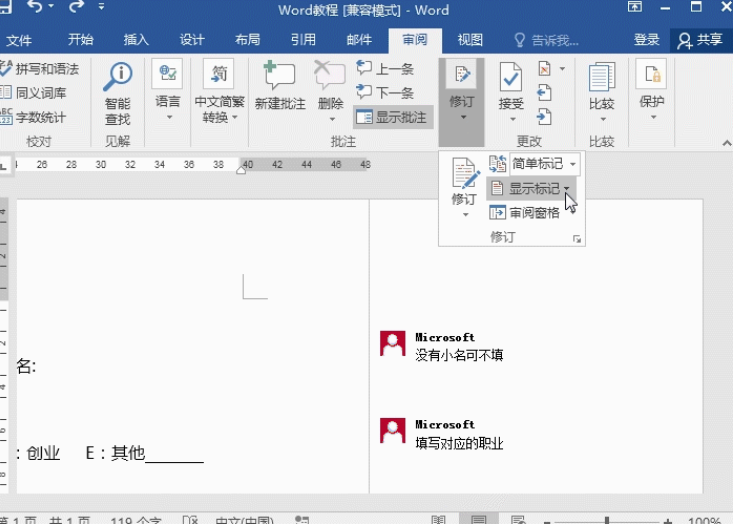734x527 pixels.
Task: Open the 文件 tab
Action: [x=19, y=40]
